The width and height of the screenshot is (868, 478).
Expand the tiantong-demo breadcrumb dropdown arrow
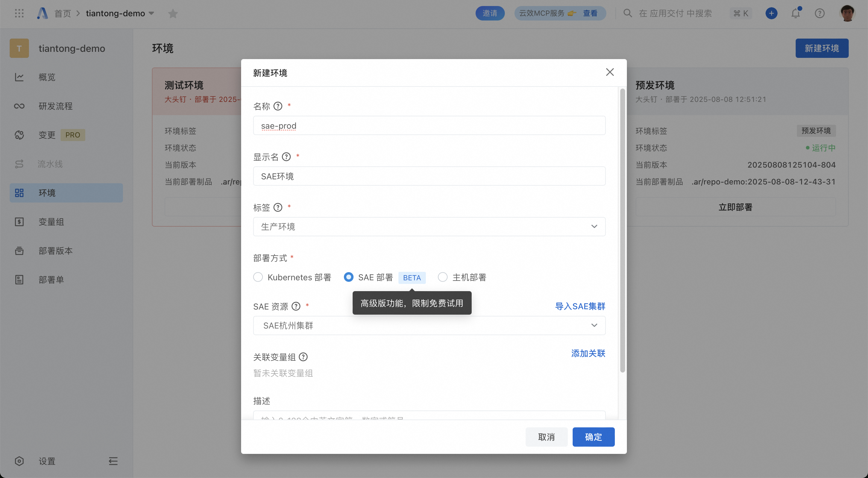151,14
